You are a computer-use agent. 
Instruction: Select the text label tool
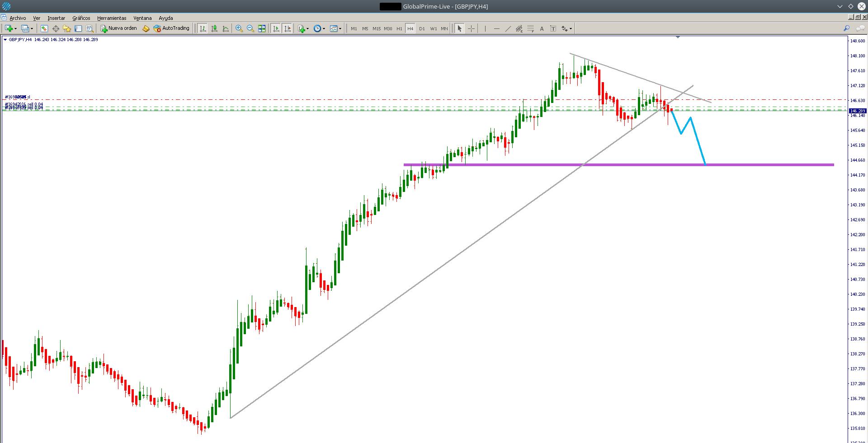[x=553, y=28]
